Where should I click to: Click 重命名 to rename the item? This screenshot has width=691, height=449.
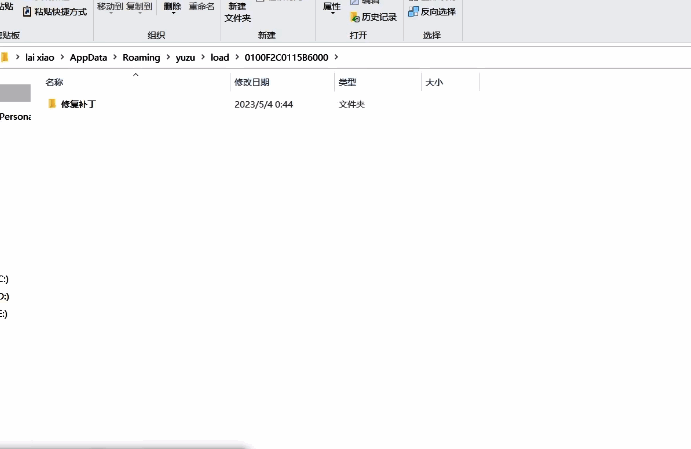(201, 6)
